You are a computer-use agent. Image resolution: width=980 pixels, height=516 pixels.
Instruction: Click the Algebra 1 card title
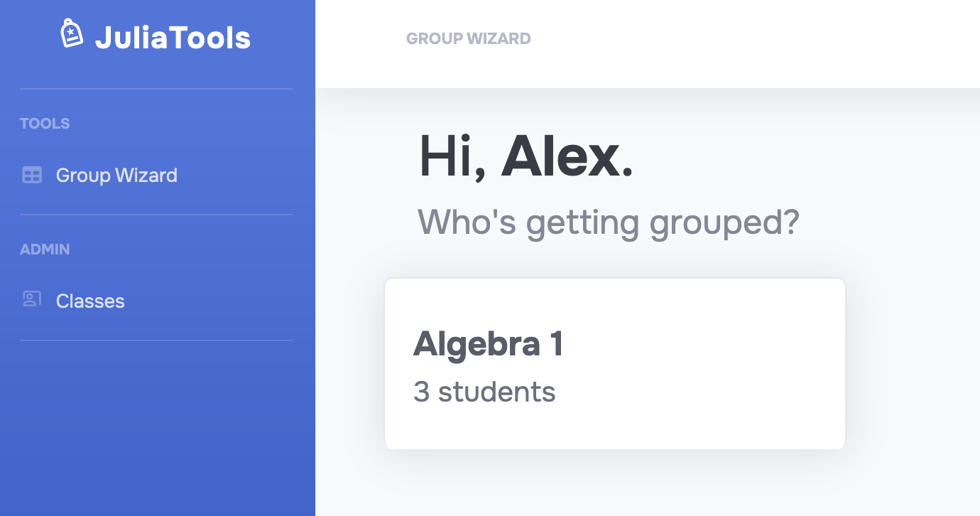488,345
